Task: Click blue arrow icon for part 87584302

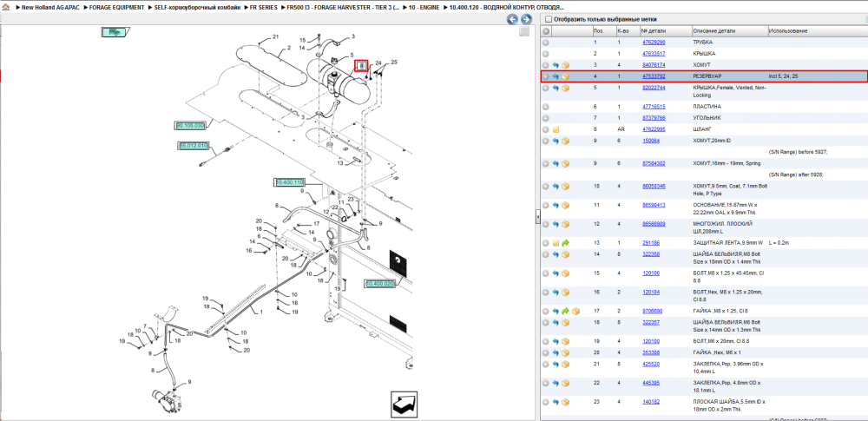Action: [x=556, y=163]
